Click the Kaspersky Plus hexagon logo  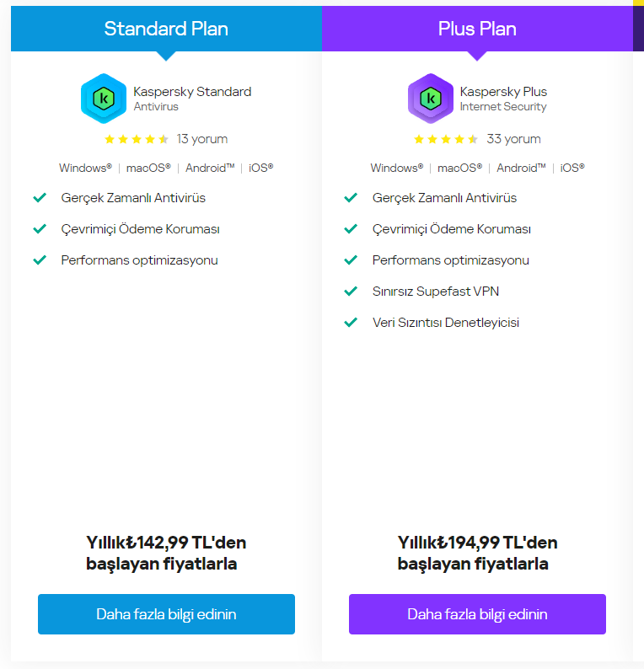[430, 99]
